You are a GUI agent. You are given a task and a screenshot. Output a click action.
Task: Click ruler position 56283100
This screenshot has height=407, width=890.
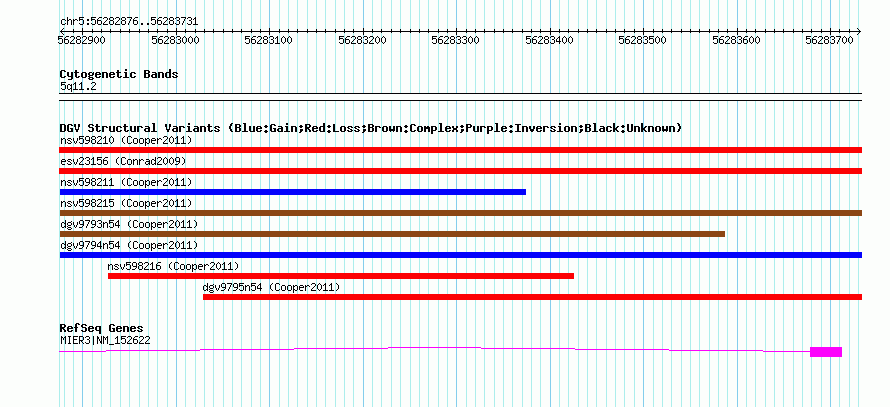(269, 40)
